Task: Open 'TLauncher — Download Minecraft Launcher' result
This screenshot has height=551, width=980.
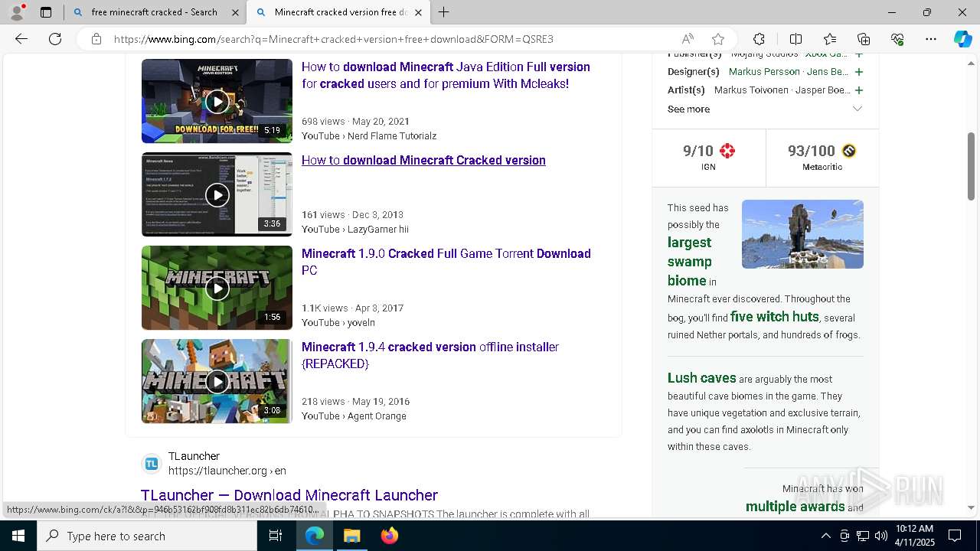Action: coord(289,495)
